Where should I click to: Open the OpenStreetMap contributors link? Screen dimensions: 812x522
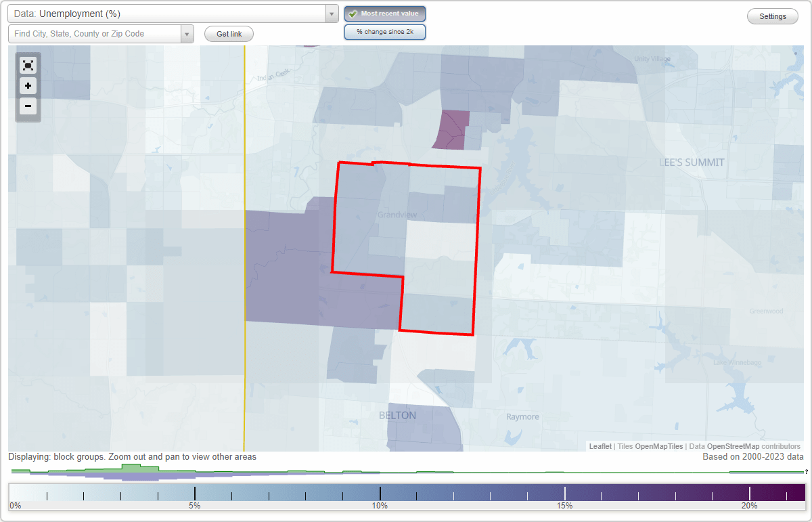(729, 446)
